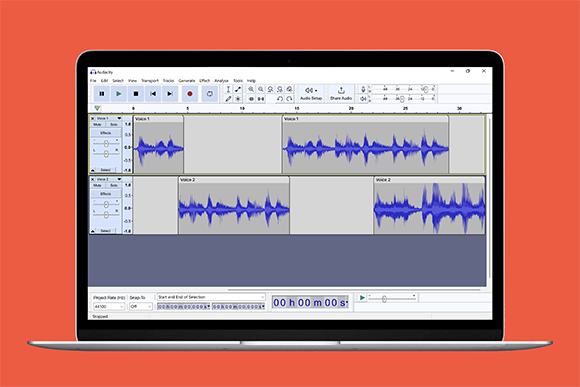The image size is (580, 387).
Task: Open the Effect menu
Action: (205, 81)
